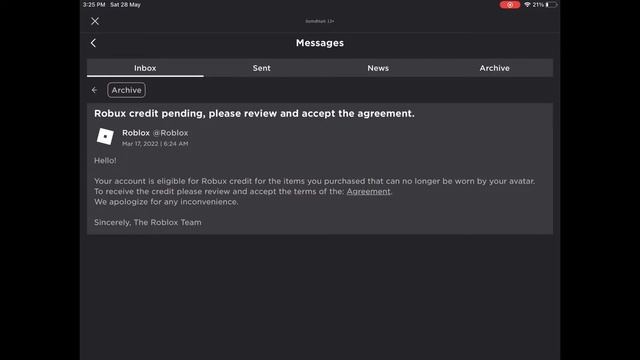Image resolution: width=640 pixels, height=360 pixels.
Task: Open the Archive tab
Action: click(x=494, y=68)
